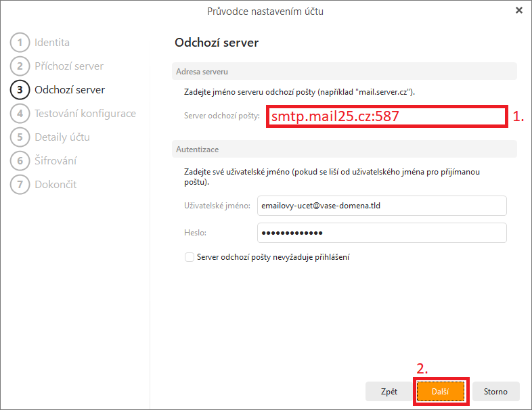Open the Detaily účtu step label
532x410 pixels.
[x=62, y=137]
